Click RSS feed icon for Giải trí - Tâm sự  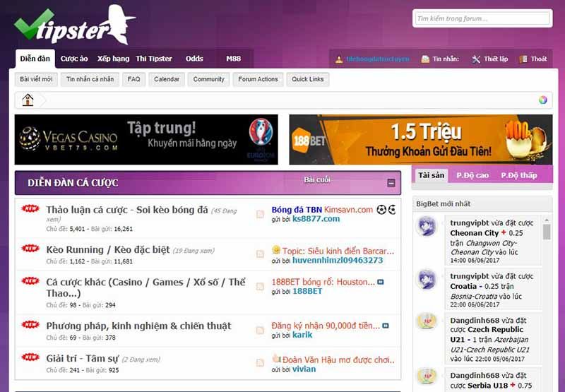[260, 363]
